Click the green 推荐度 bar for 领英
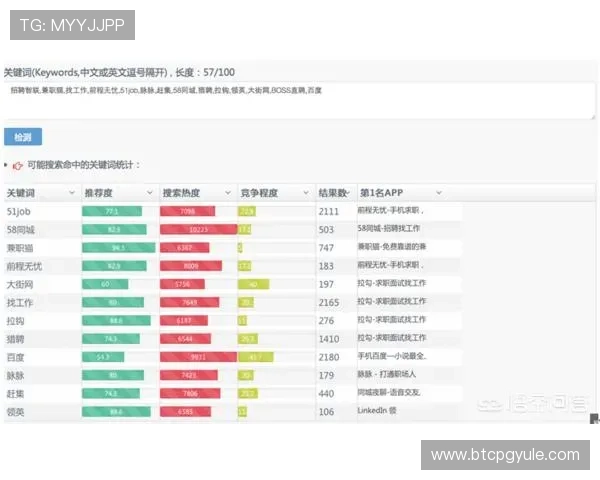 coord(116,412)
